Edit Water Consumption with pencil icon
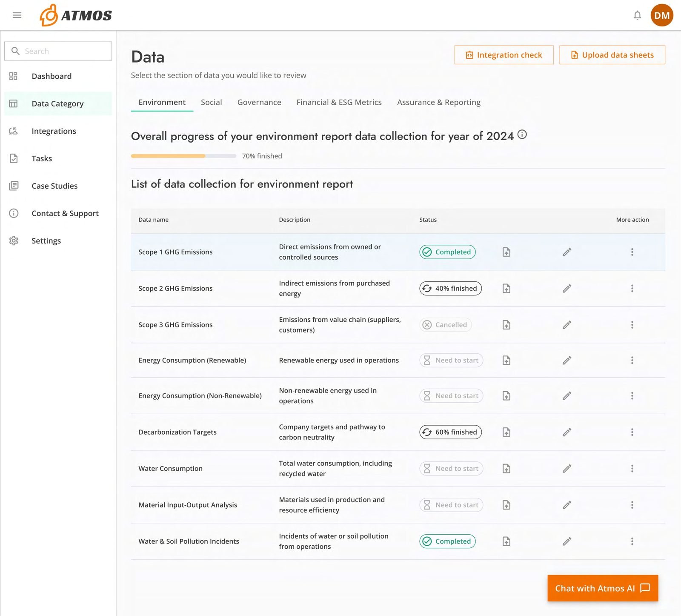Image resolution: width=681 pixels, height=616 pixels. tap(567, 469)
